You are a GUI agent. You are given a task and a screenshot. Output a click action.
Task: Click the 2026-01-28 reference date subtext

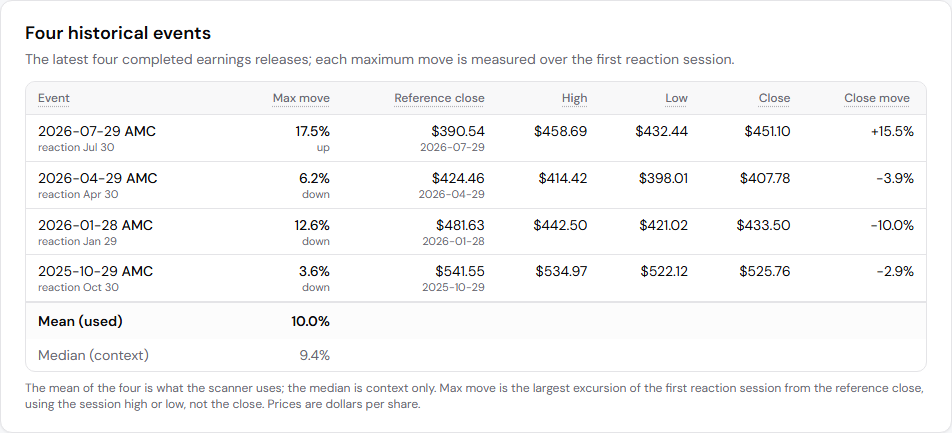pyautogui.click(x=453, y=241)
